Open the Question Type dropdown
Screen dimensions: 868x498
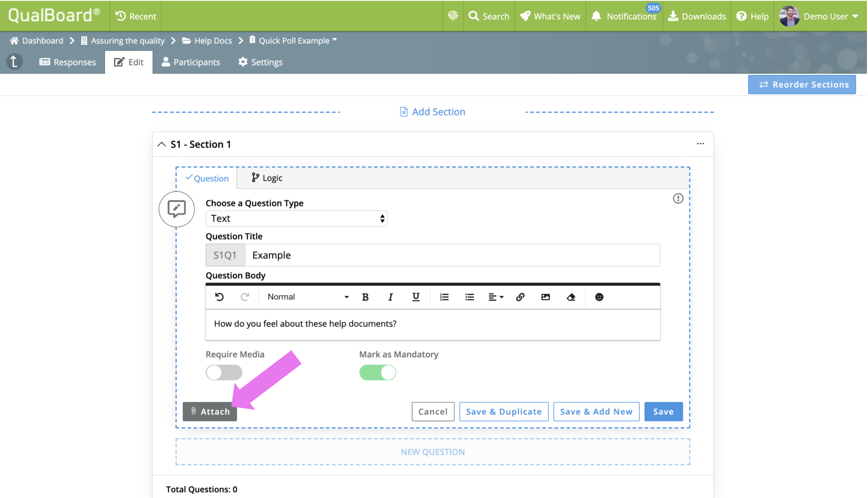pos(296,219)
